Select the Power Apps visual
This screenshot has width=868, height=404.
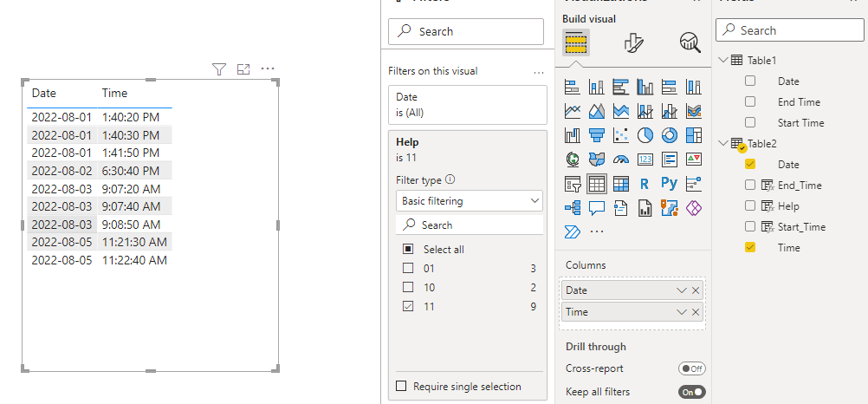pos(694,208)
